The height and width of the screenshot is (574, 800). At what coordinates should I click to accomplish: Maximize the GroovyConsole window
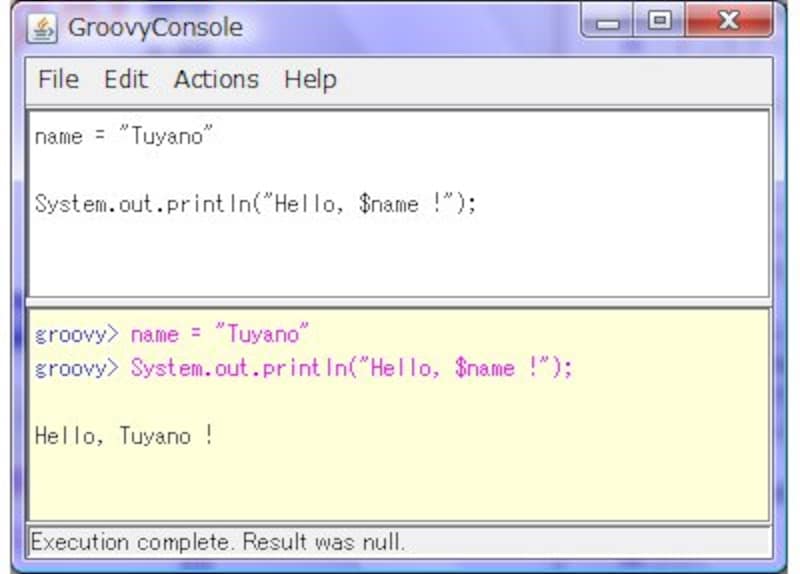[660, 20]
